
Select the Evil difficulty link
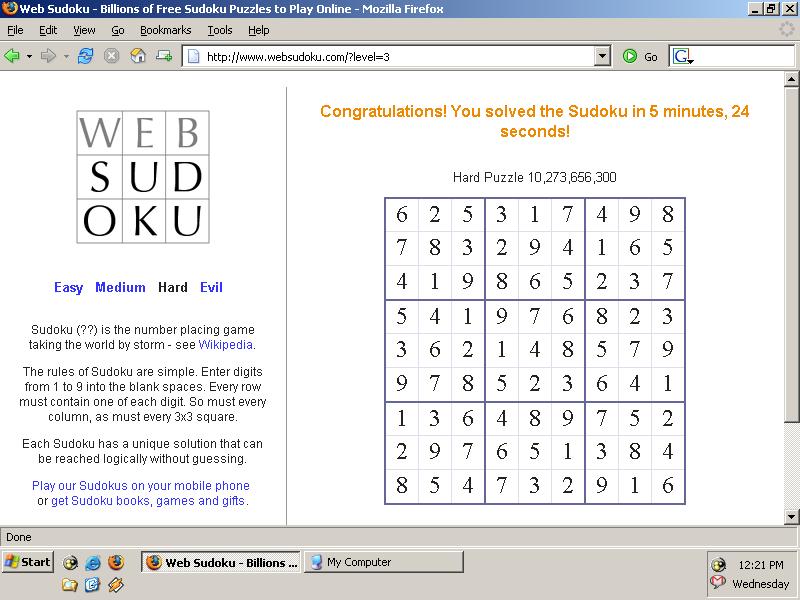point(211,287)
